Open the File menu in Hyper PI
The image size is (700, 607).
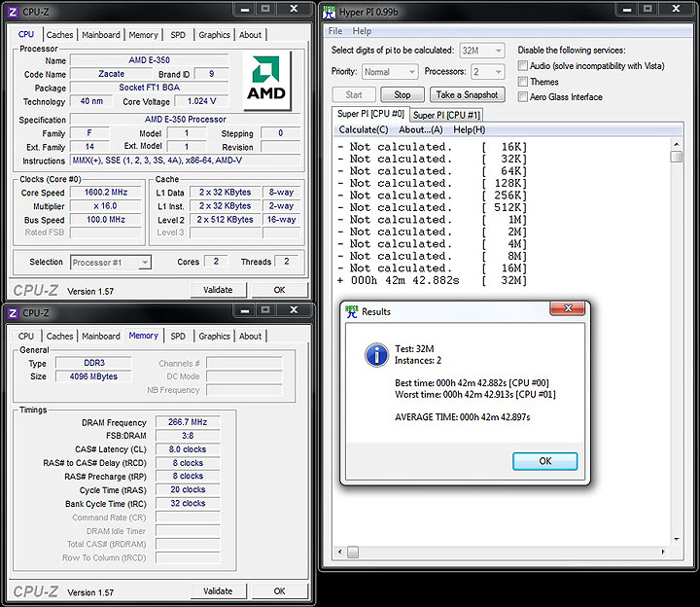point(335,31)
